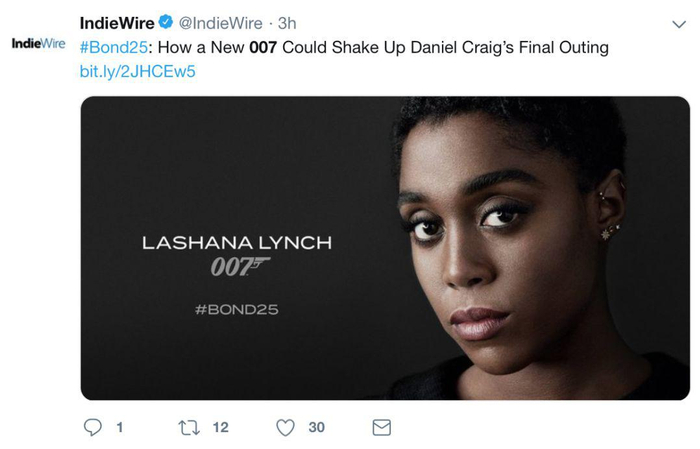Click the LASHANA LYNCH title in the image
This screenshot has width=700, height=449.
coord(236,243)
